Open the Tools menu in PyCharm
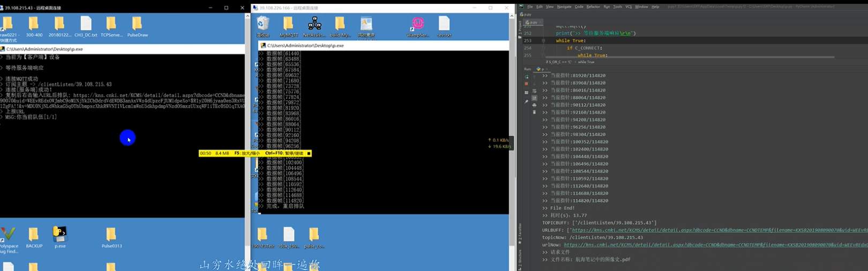Viewport: 868px width, 271px height. click(618, 6)
